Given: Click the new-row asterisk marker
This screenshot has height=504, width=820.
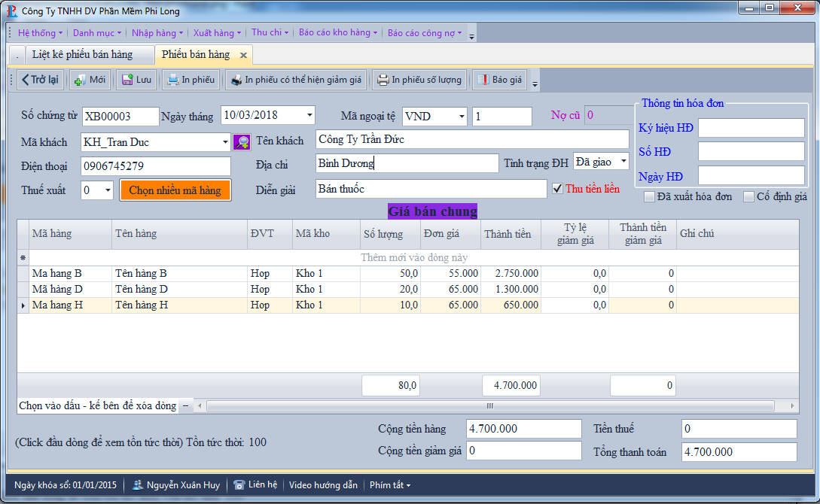Looking at the screenshot, I should [23, 257].
